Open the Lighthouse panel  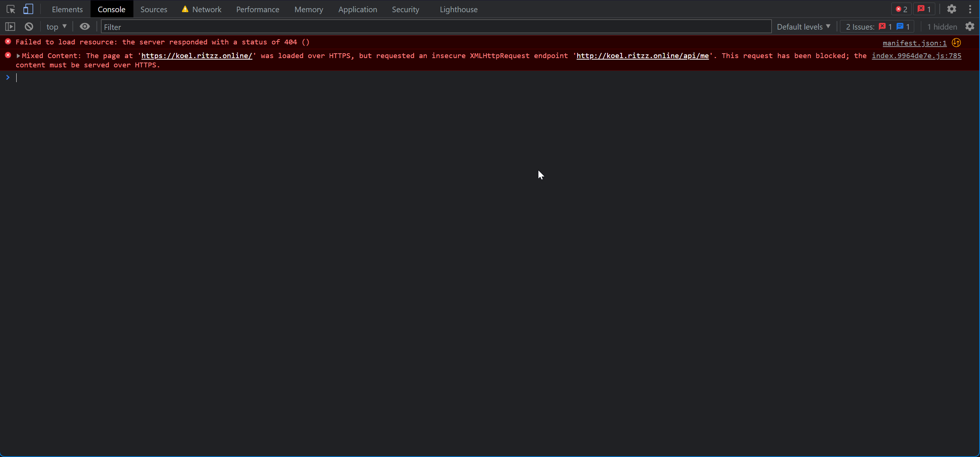[459, 9]
